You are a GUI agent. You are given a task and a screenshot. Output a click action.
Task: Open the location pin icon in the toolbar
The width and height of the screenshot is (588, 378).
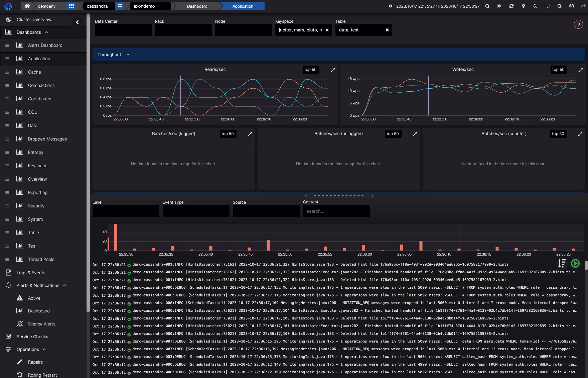tap(524, 6)
